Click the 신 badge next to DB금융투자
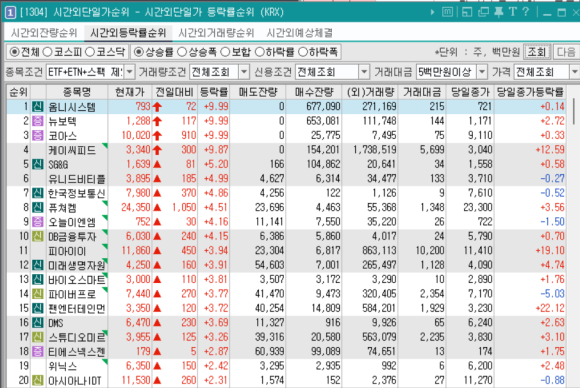Screen dimensions: 580x388 (38, 236)
